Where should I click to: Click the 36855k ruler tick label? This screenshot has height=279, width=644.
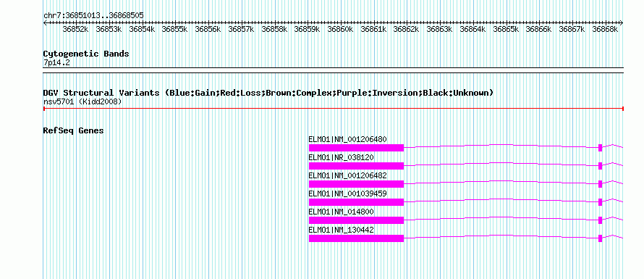[x=175, y=29]
